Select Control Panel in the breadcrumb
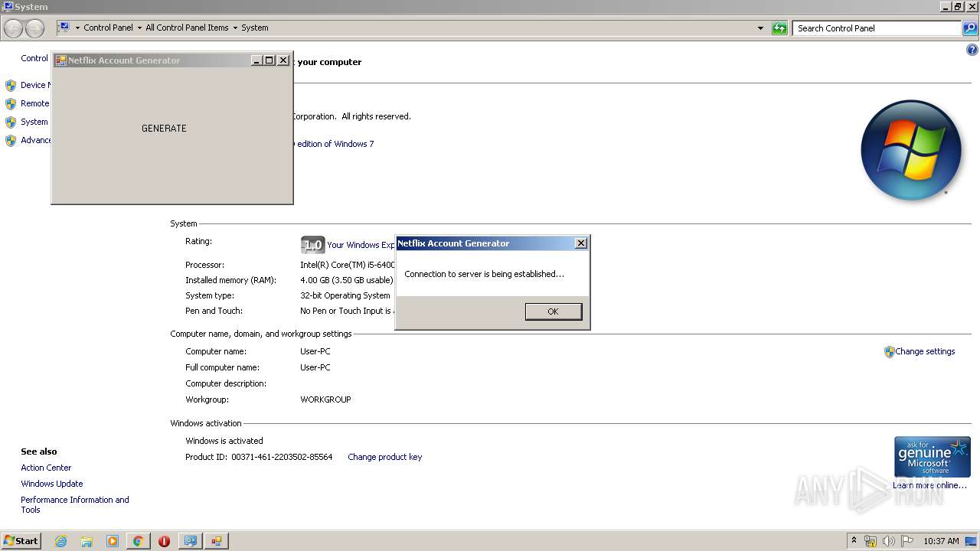The width and height of the screenshot is (980, 551). pyautogui.click(x=108, y=28)
